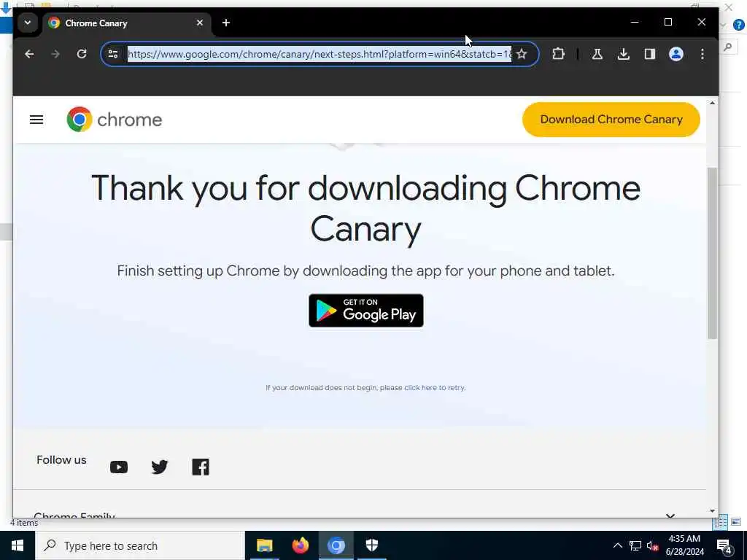The height and width of the screenshot is (560, 747).
Task: Click the search icon in File Explorer window
Action: (x=728, y=47)
